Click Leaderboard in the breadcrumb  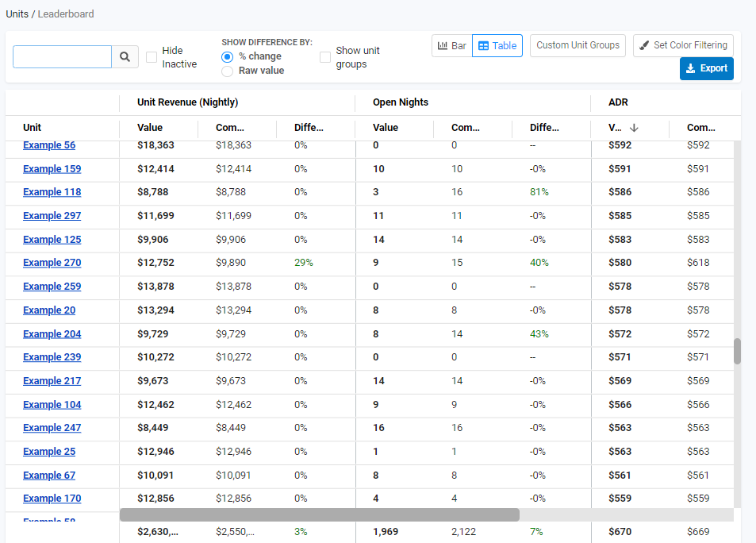pos(66,13)
